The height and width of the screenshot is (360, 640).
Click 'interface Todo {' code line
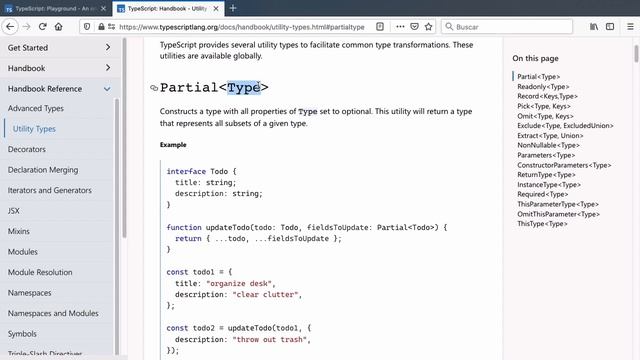click(201, 171)
